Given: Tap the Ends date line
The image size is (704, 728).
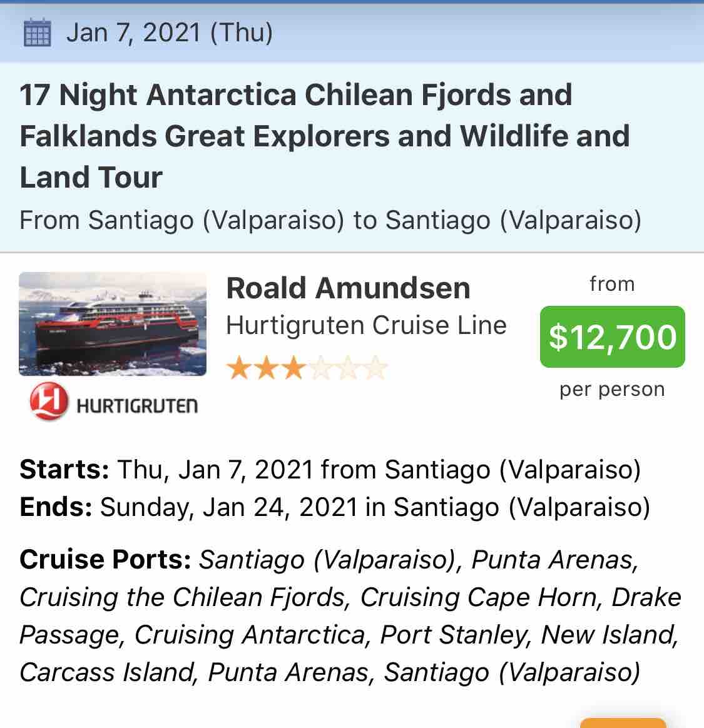Looking at the screenshot, I should 335,507.
